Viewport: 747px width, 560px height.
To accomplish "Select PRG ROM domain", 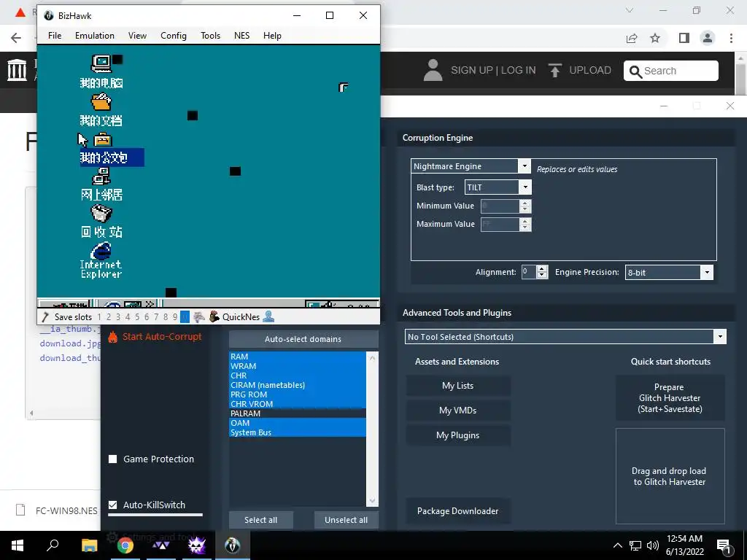I will [x=298, y=394].
